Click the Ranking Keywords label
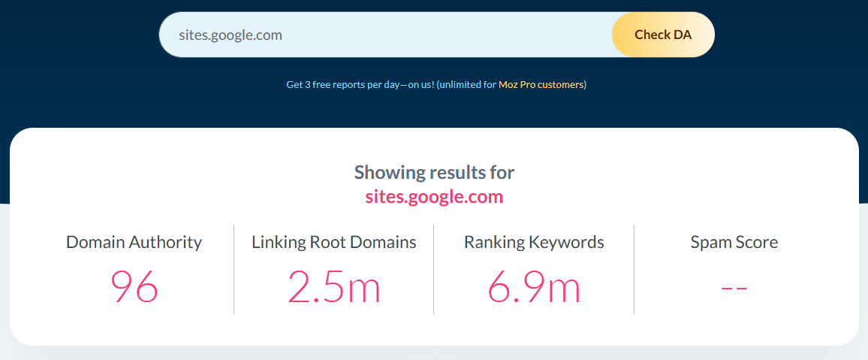This screenshot has height=360, width=868. point(534,242)
